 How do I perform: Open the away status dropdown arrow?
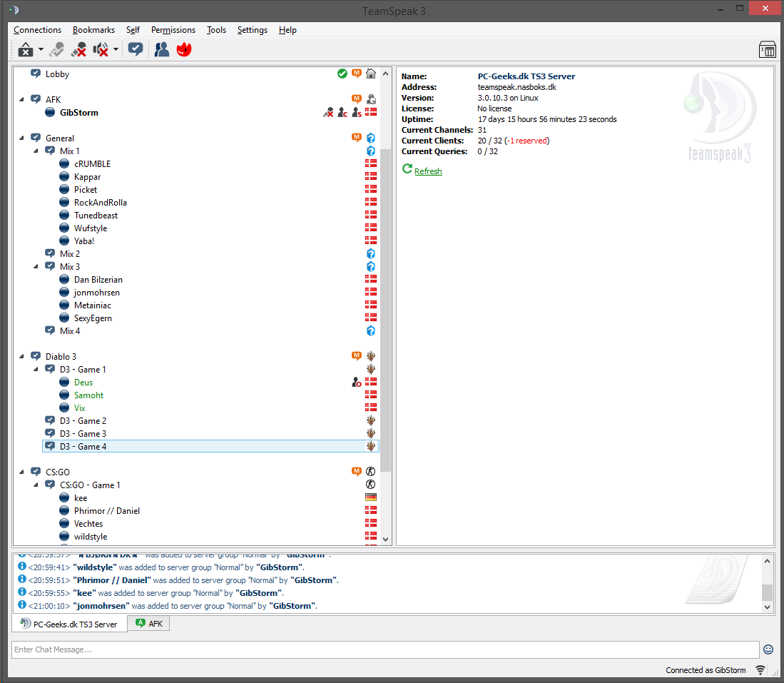41,49
